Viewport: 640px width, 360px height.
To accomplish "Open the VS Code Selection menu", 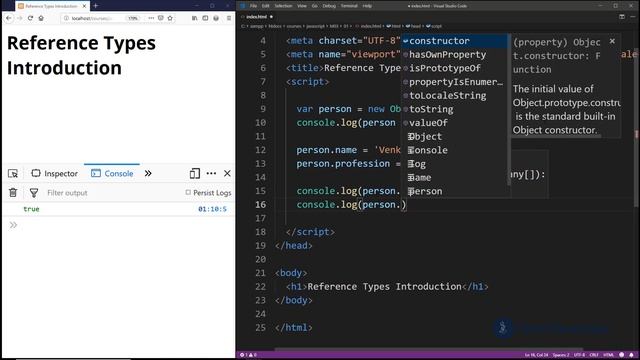I will click(283, 6).
